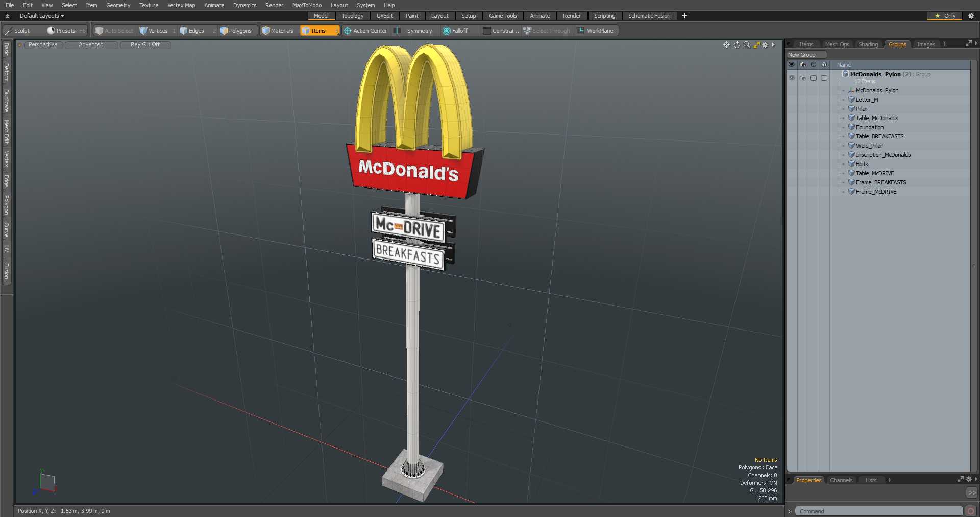Click the New Group button
Viewport: 980px width, 517px height.
806,55
